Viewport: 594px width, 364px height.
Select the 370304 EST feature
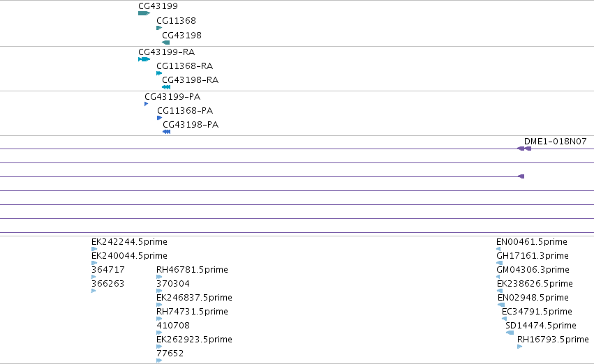[x=159, y=291]
